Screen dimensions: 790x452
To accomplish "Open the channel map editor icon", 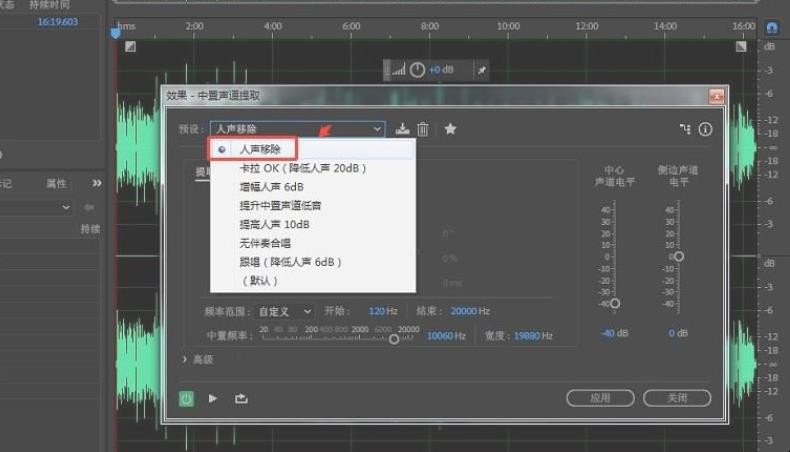I will tap(685, 129).
